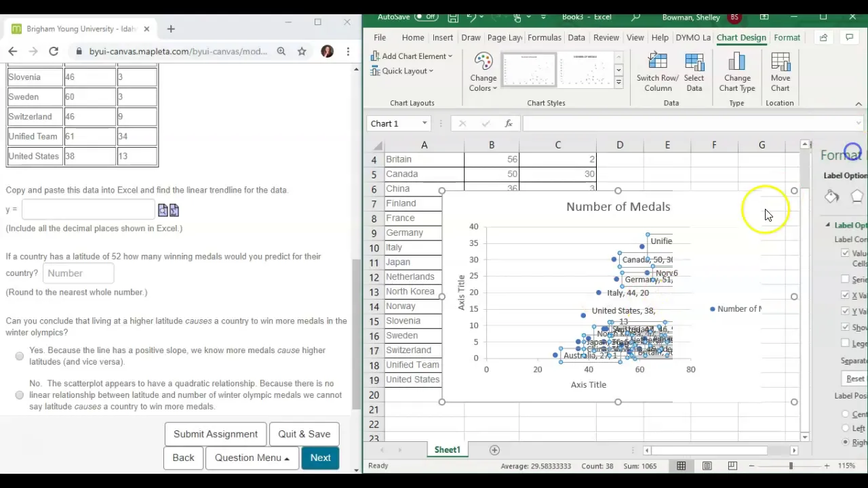The width and height of the screenshot is (868, 488).
Task: Open the File menu in Excel
Action: coord(380,37)
